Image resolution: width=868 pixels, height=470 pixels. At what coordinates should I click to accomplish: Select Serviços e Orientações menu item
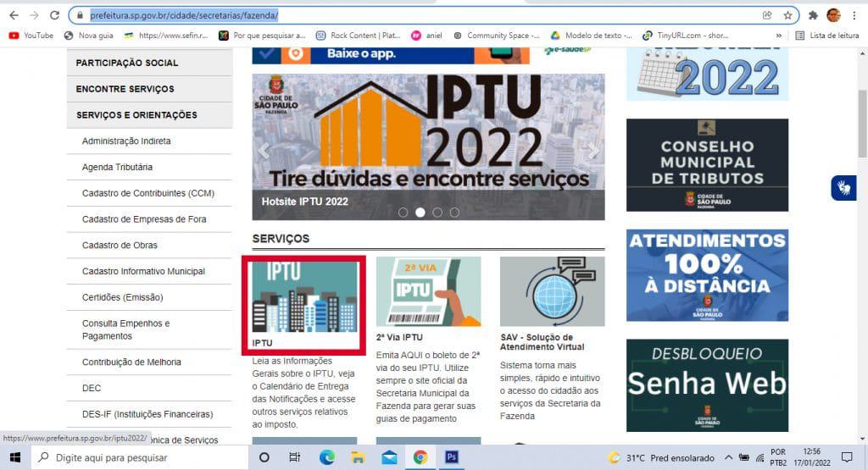click(x=149, y=115)
